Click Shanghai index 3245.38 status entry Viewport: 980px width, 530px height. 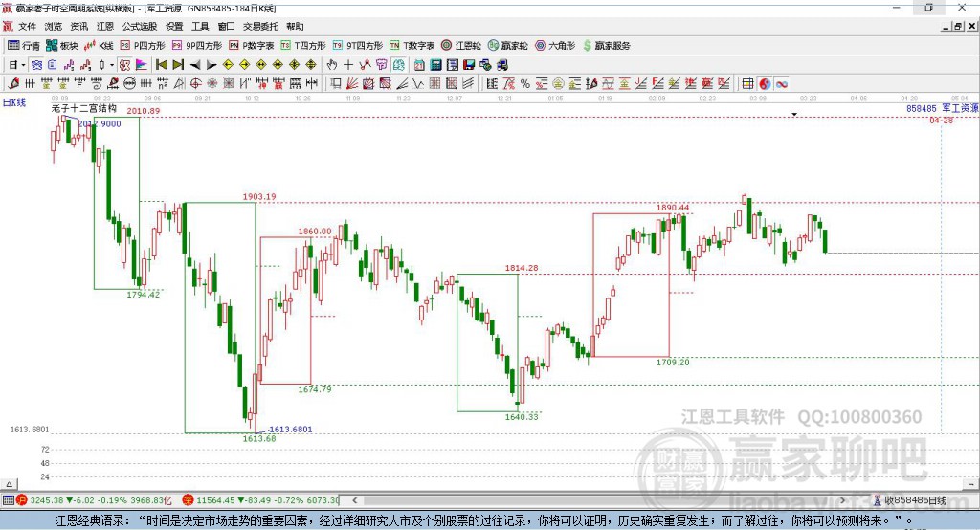94,500
